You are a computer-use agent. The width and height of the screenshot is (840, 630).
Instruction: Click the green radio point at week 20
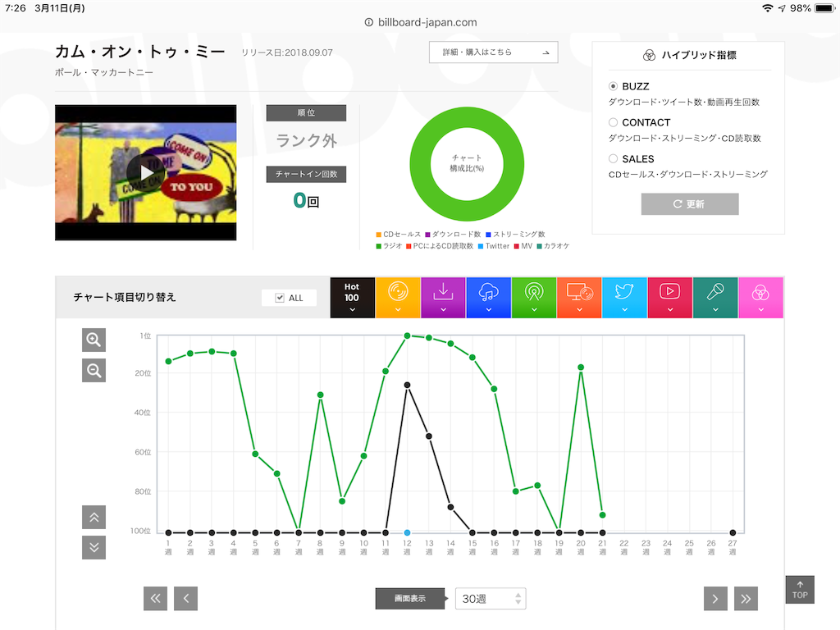pyautogui.click(x=581, y=367)
